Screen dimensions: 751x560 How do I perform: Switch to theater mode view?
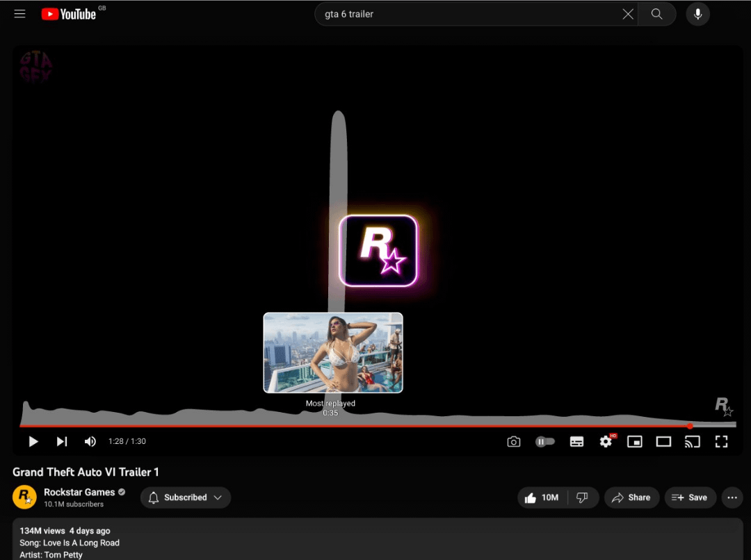pyautogui.click(x=663, y=441)
